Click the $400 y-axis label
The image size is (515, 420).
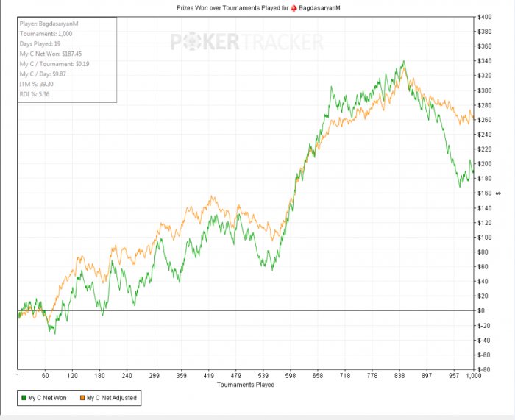click(484, 17)
